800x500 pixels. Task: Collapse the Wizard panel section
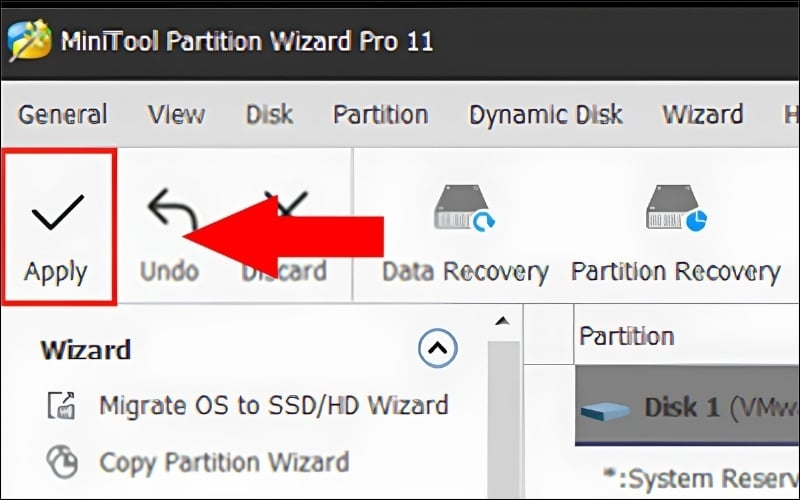coord(437,349)
